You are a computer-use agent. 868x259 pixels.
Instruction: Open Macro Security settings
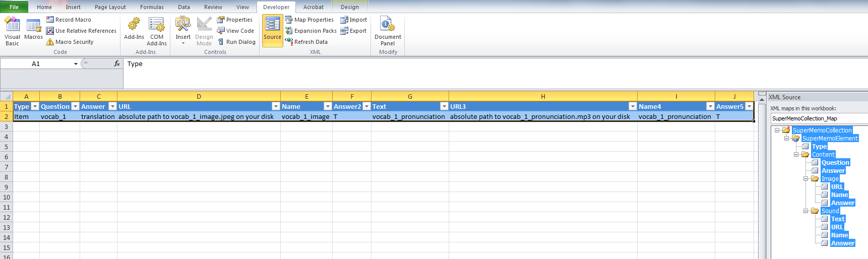coord(70,42)
